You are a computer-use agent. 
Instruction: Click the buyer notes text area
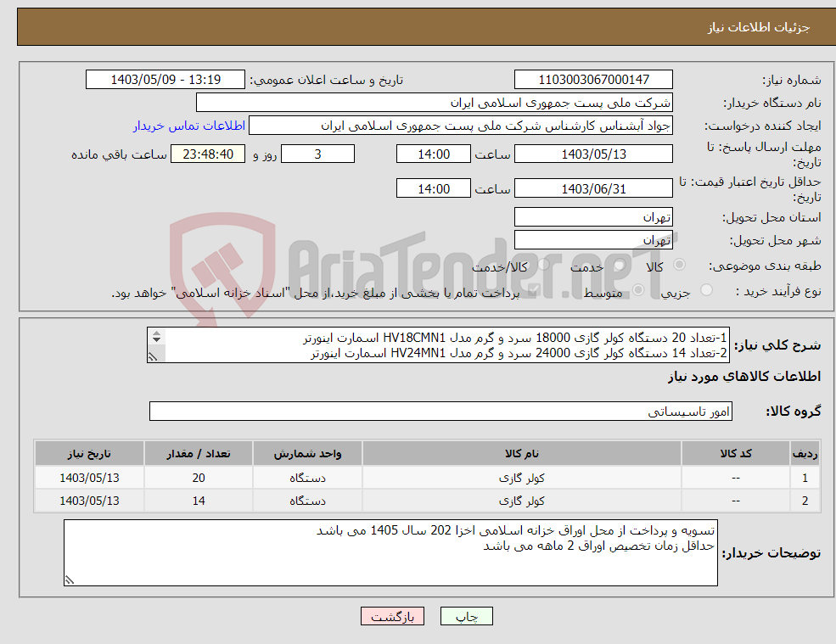point(390,553)
